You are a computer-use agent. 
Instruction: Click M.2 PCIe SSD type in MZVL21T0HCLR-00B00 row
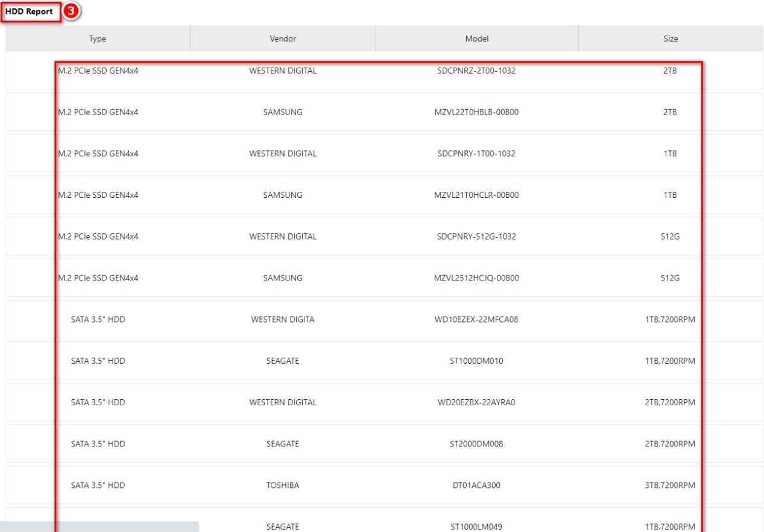(98, 195)
